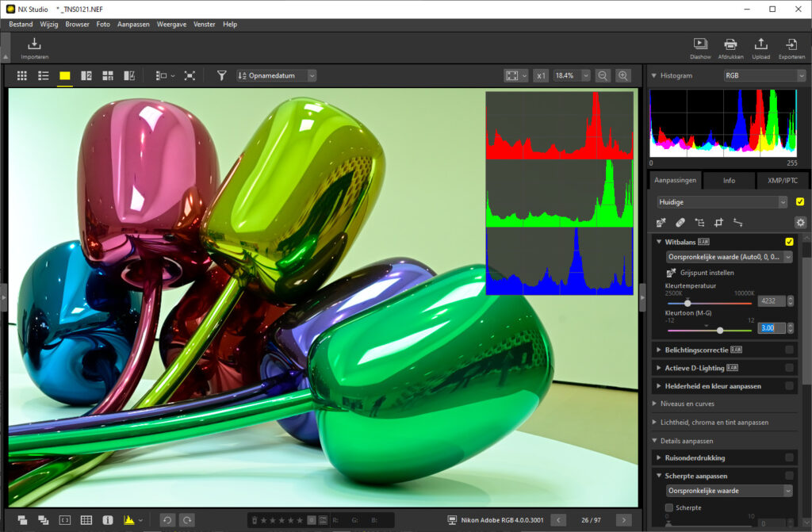812x532 pixels.
Task: Select the color control point tool
Action: coord(699,223)
